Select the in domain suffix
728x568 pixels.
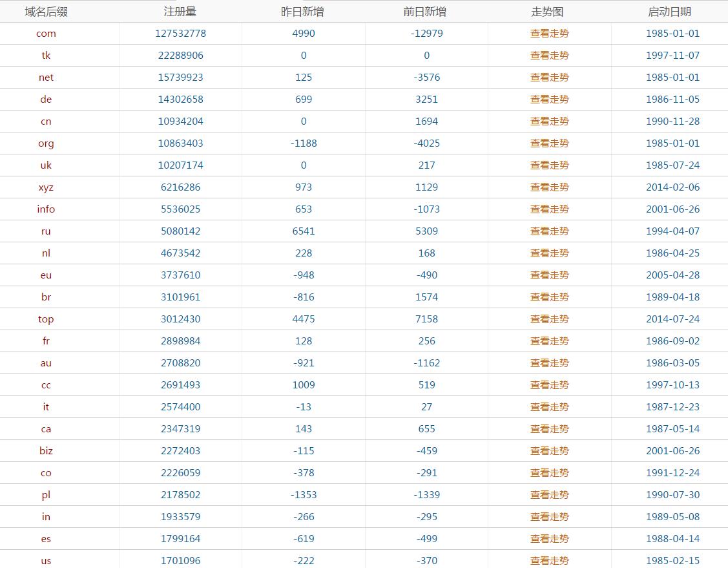pyautogui.click(x=46, y=517)
